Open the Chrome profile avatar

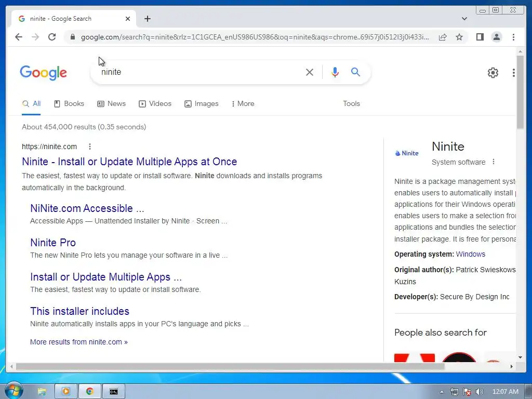pyautogui.click(x=496, y=37)
